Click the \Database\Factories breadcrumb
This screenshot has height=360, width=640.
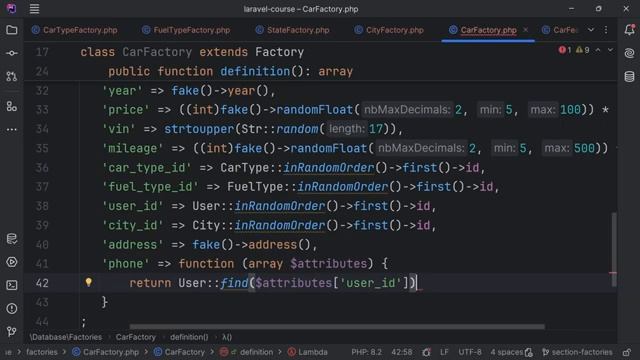pos(66,337)
